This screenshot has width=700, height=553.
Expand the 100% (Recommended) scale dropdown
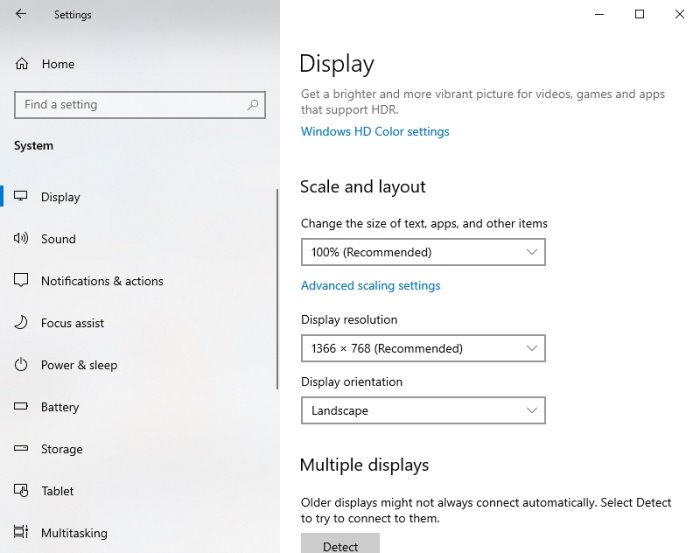[x=423, y=252]
